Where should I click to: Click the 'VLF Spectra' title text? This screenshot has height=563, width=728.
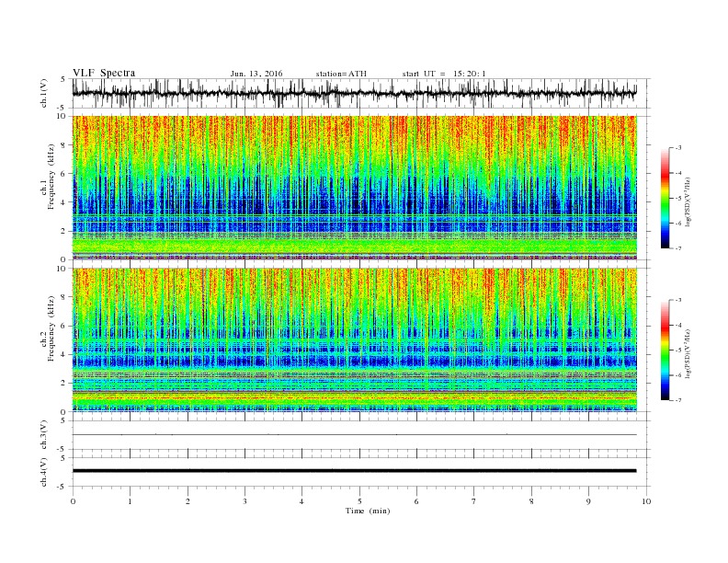104,73
